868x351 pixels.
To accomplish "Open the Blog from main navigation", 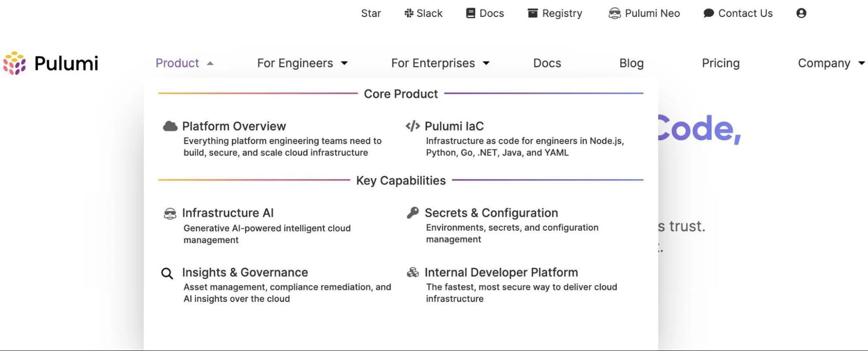I will (x=631, y=63).
